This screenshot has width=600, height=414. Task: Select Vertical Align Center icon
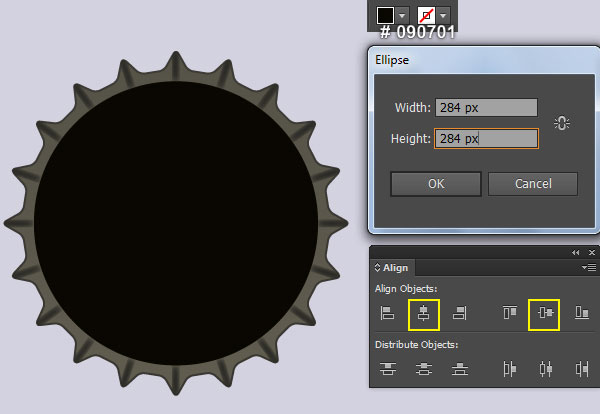(544, 315)
